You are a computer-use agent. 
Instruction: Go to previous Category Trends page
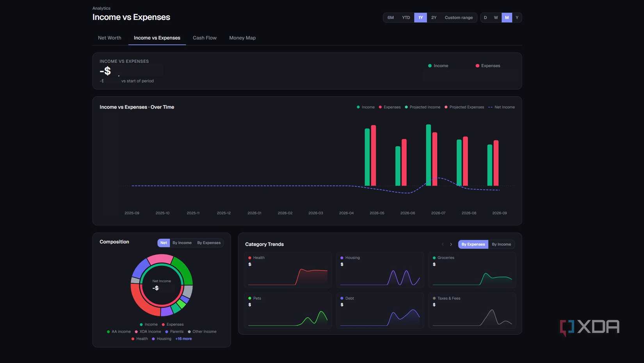pos(443,244)
